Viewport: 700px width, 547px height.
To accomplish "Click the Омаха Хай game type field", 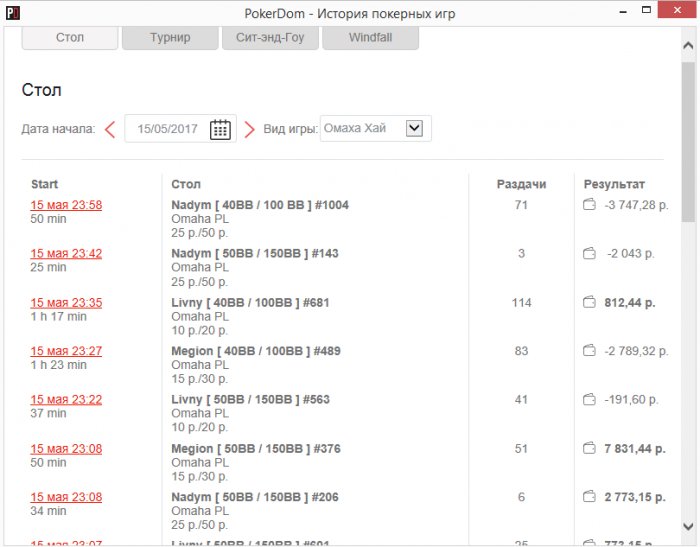I will (375, 129).
